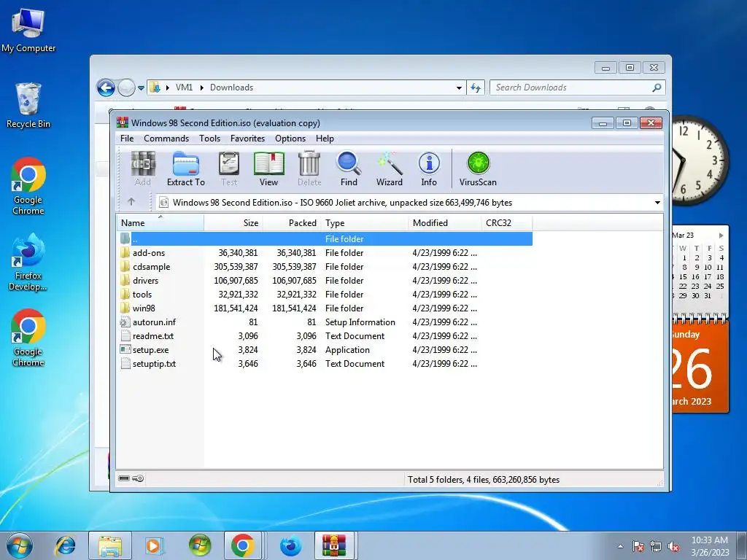747x560 pixels.
Task: Run VirusScan on the archive
Action: [x=478, y=169]
